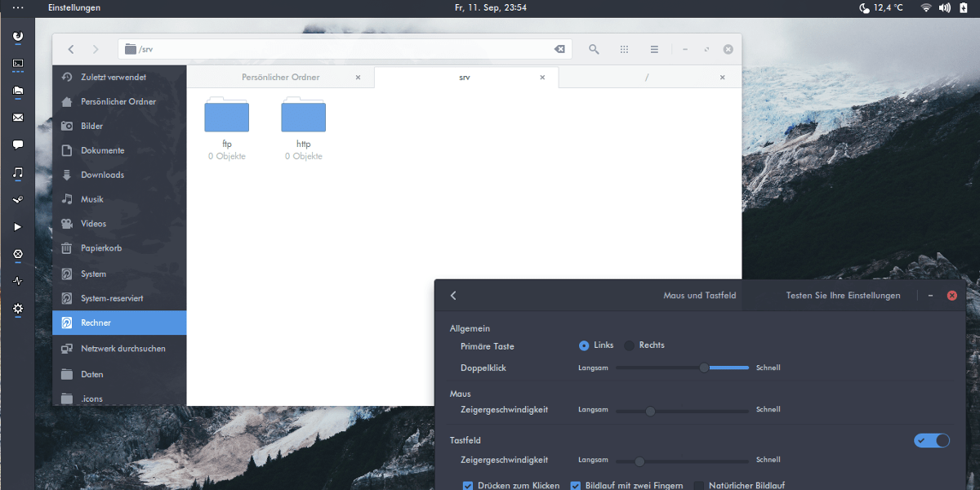The image size is (980, 490).
Task: Click Testen Sie Ihre Einstellungen
Action: 843,295
